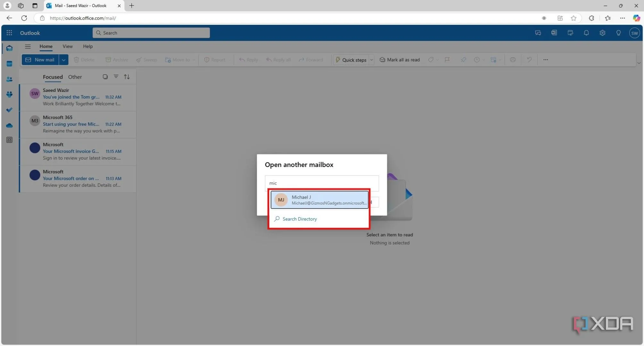
Task: Open the Copilot icon in the browser toolbar
Action: [x=636, y=18]
